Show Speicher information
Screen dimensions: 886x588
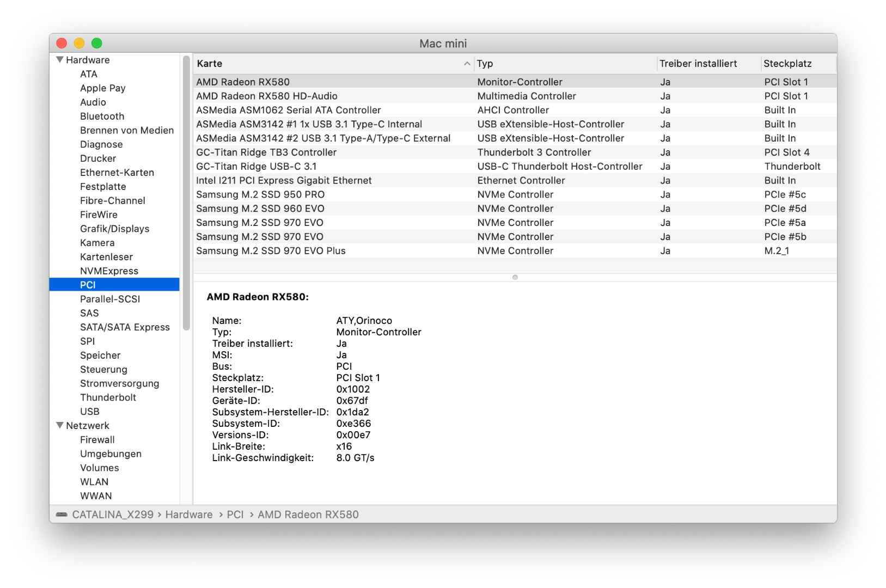tap(100, 356)
